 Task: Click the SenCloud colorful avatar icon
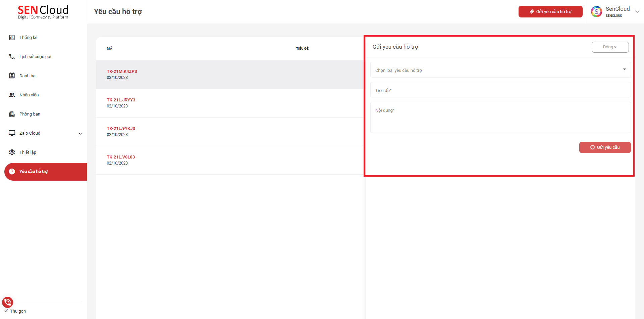(596, 12)
